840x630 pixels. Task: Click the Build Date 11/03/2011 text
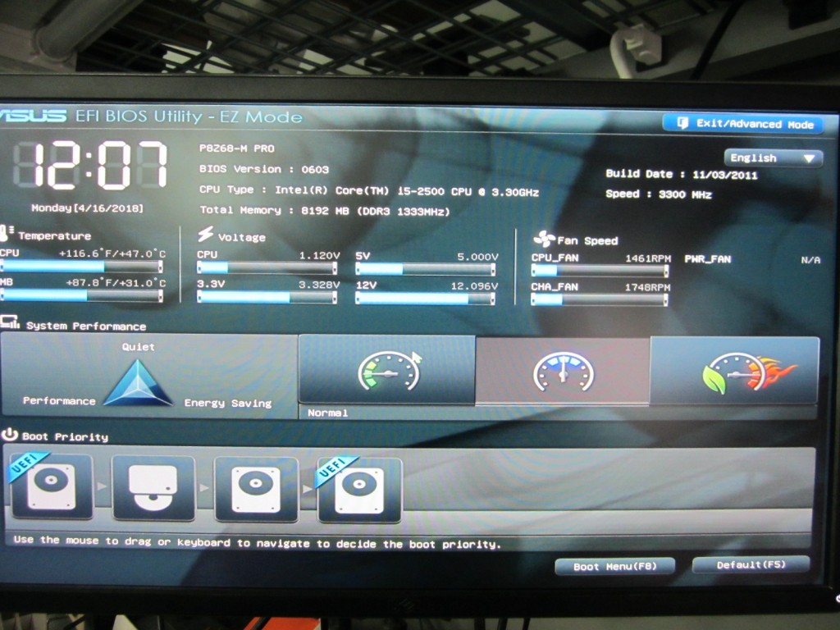[x=682, y=174]
